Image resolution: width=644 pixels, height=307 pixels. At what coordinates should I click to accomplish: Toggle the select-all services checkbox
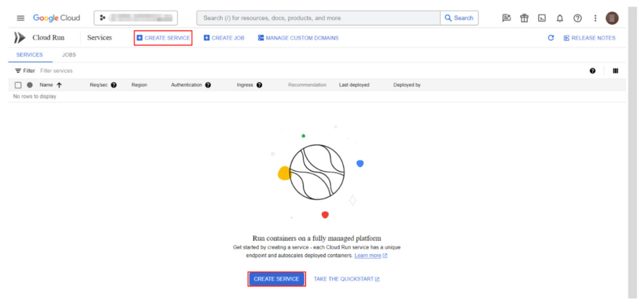tap(18, 85)
